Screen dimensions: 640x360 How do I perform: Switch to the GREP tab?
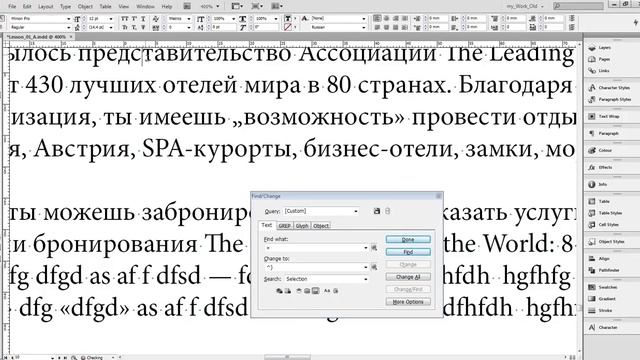coord(284,226)
